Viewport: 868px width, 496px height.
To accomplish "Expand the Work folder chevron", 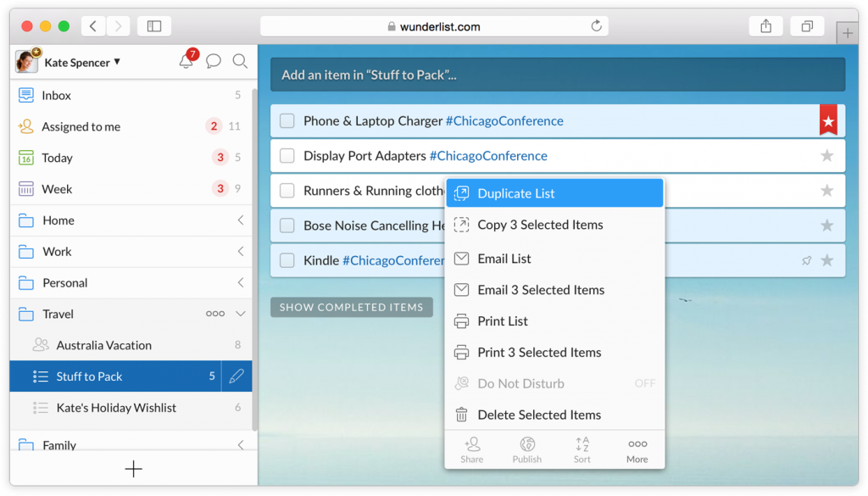I will (x=241, y=251).
